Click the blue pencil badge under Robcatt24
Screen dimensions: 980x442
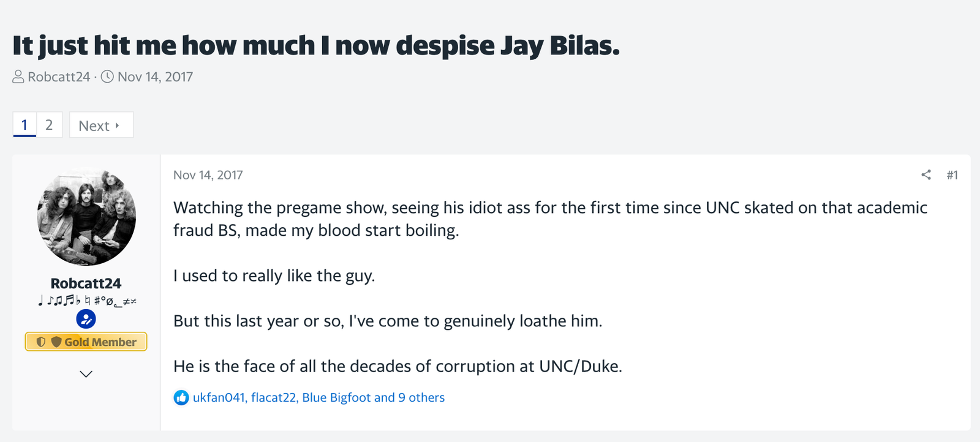click(x=86, y=319)
